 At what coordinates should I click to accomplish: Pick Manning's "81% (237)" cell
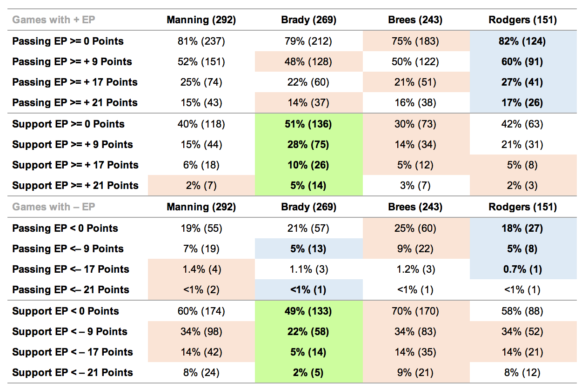click(x=201, y=41)
